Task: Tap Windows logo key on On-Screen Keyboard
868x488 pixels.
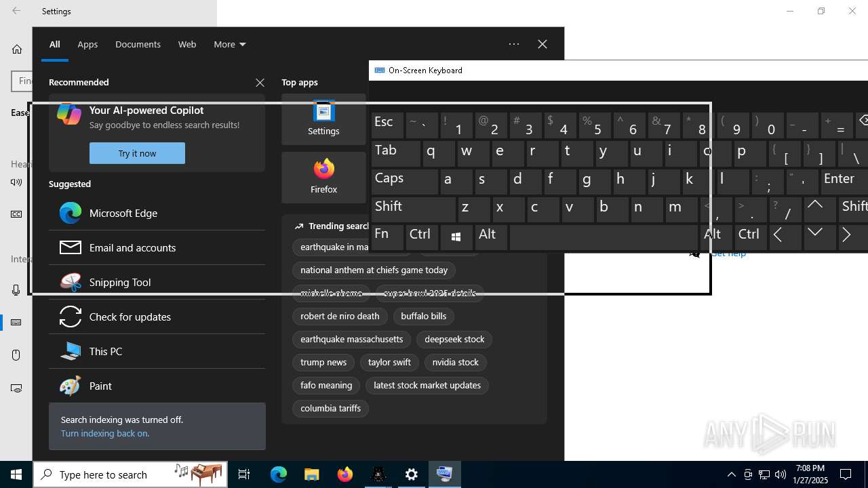Action: coord(456,237)
